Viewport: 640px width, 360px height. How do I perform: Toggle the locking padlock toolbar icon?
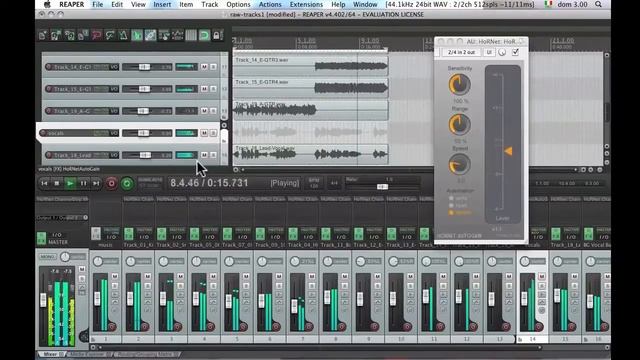pos(216,36)
